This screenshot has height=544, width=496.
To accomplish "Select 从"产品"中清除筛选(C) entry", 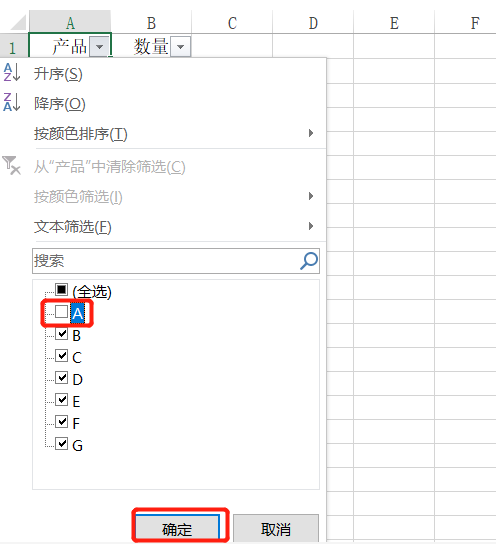I will 110,167.
